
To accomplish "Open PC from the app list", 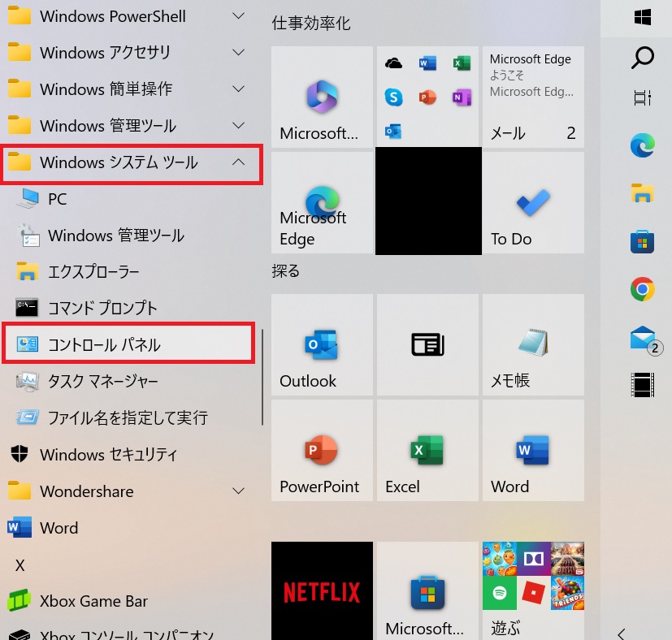I will (131, 199).
